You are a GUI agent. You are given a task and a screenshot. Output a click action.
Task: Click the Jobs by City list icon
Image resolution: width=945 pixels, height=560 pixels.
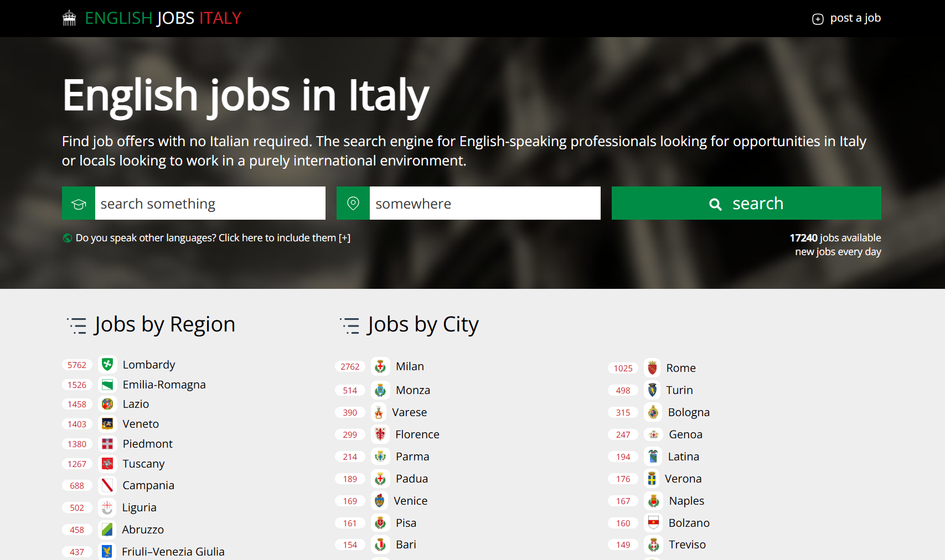tap(349, 325)
